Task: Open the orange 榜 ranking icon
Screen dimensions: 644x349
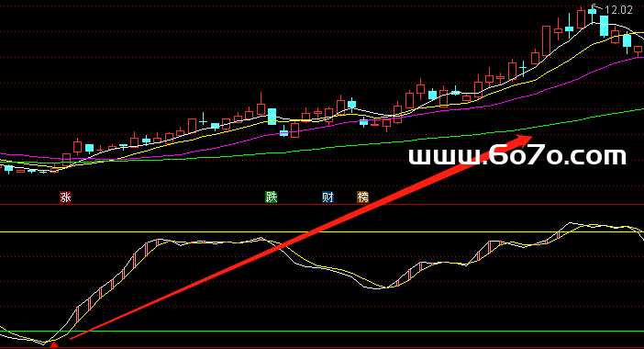Action: coord(362,197)
